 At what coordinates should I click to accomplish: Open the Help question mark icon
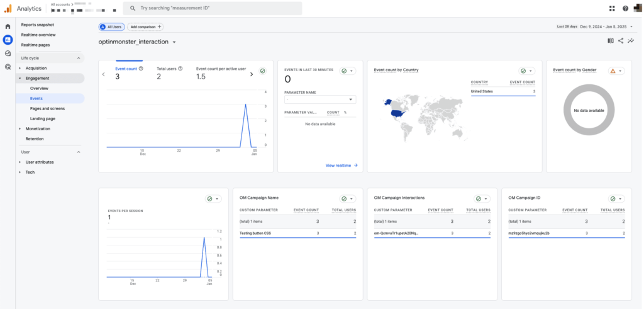[625, 8]
